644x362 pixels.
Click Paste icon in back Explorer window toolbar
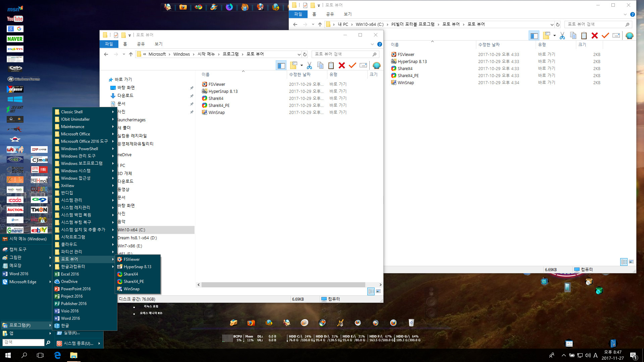[584, 36]
